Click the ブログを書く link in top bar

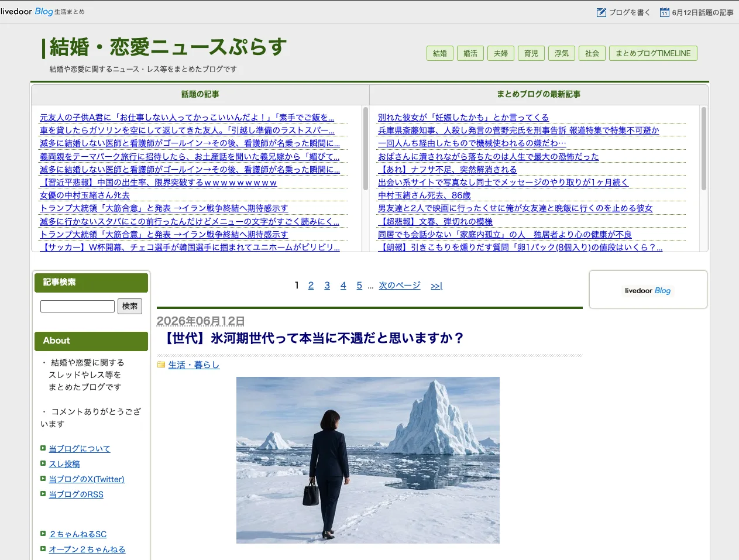(630, 12)
